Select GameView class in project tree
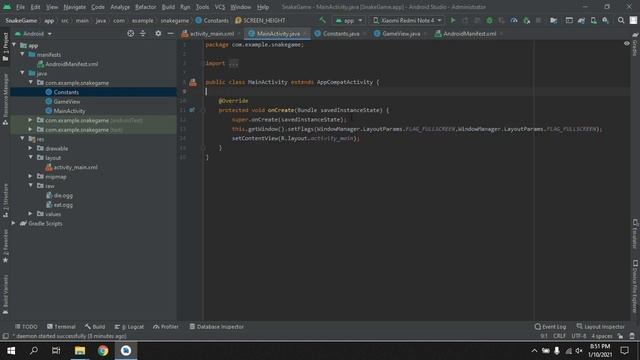The height and width of the screenshot is (360, 640). point(67,101)
